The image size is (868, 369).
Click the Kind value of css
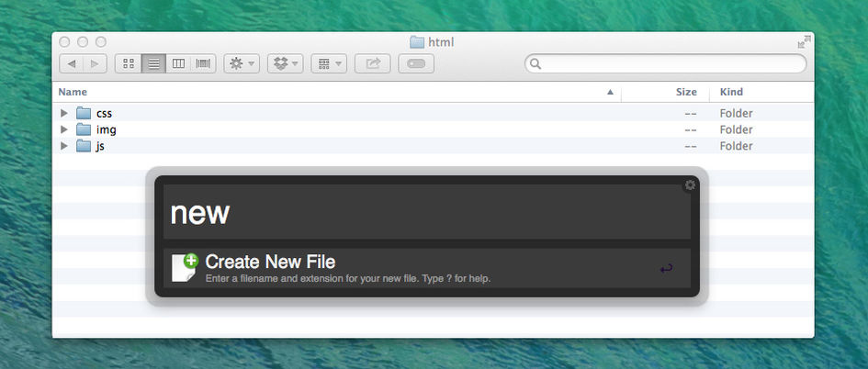(736, 114)
